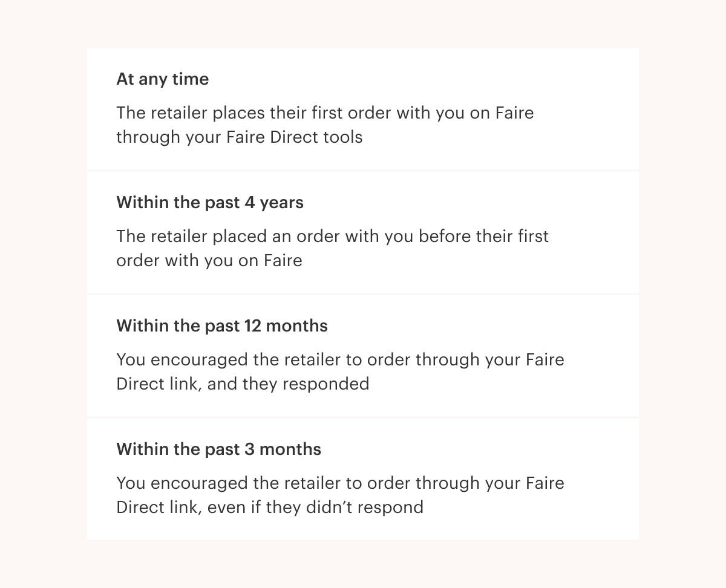Click the number "3" in the last heading
The width and height of the screenshot is (726, 588).
tap(249, 449)
